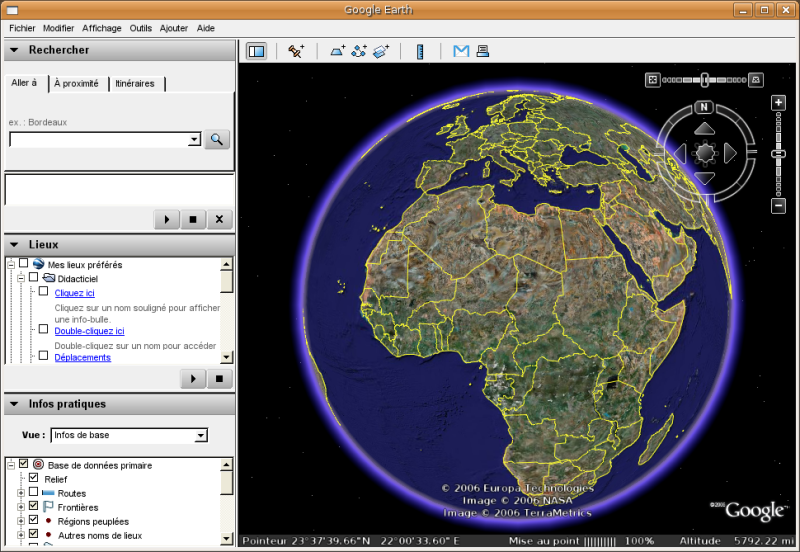Add an image overlay via the toolbar

click(381, 51)
